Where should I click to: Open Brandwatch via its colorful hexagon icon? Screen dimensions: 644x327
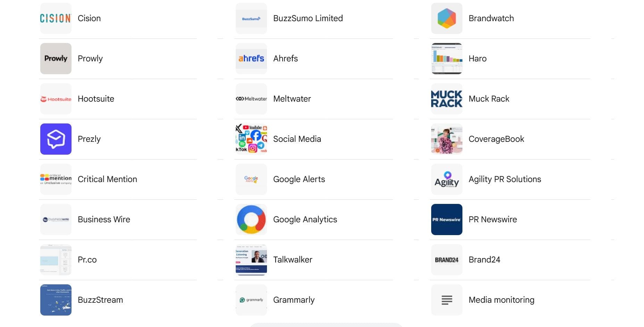pos(446,18)
